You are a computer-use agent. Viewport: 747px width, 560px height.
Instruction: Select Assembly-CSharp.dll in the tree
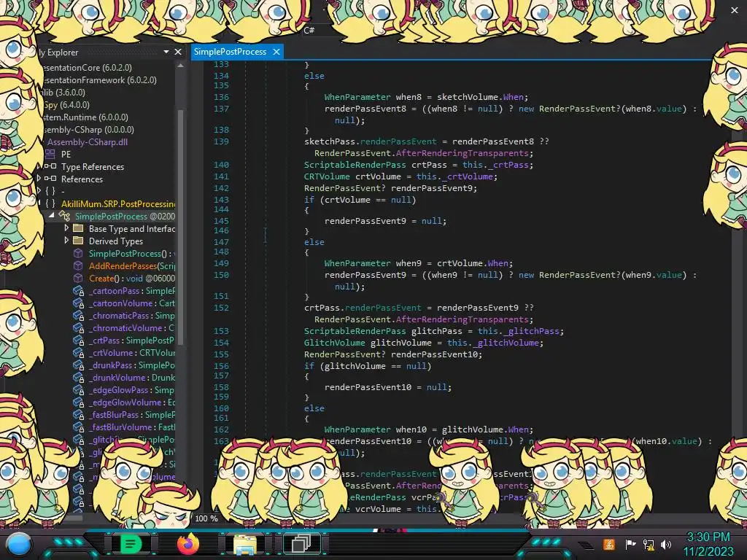[88, 142]
